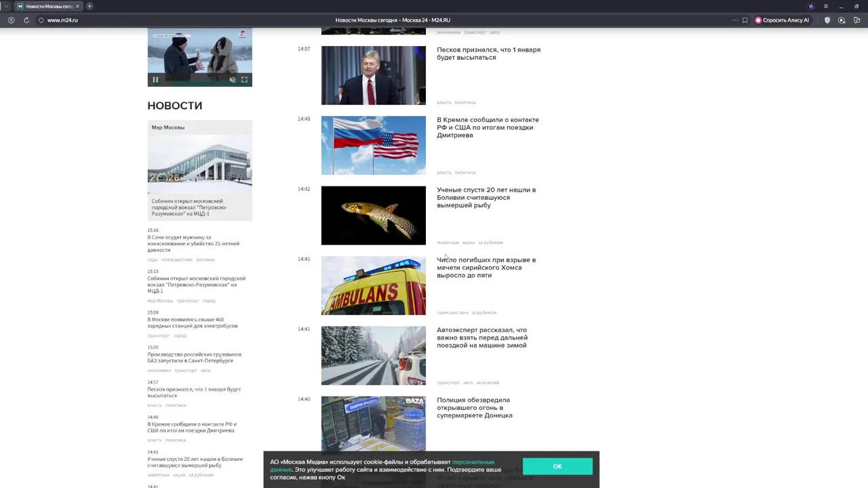The height and width of the screenshot is (488, 868).
Task: Open the rightmost toolbar icon
Action: (856, 20)
